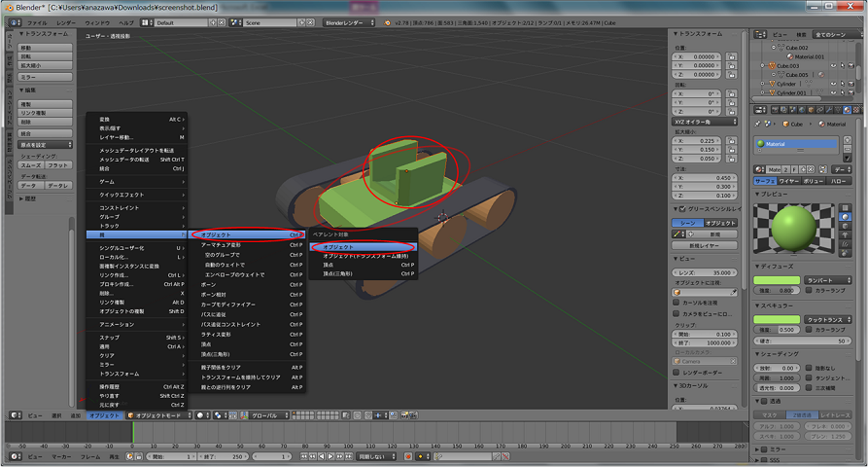Open the オブジェクトモード mode selector

[x=158, y=415]
